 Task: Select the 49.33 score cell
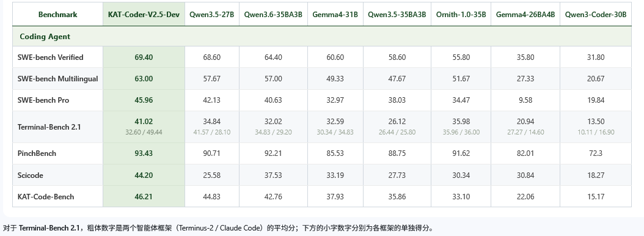coord(335,78)
